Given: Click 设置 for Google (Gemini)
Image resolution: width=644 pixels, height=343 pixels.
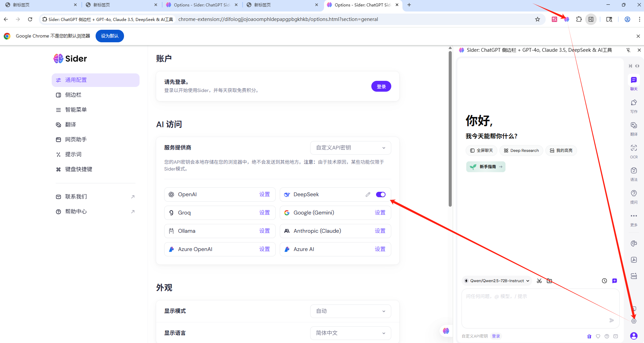Looking at the screenshot, I should click(x=380, y=213).
